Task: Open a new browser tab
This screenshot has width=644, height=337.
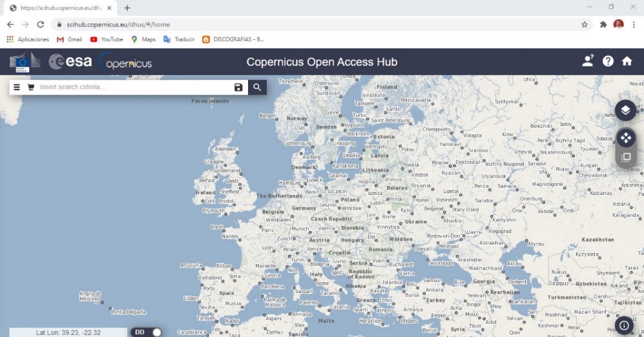Action: (x=127, y=8)
